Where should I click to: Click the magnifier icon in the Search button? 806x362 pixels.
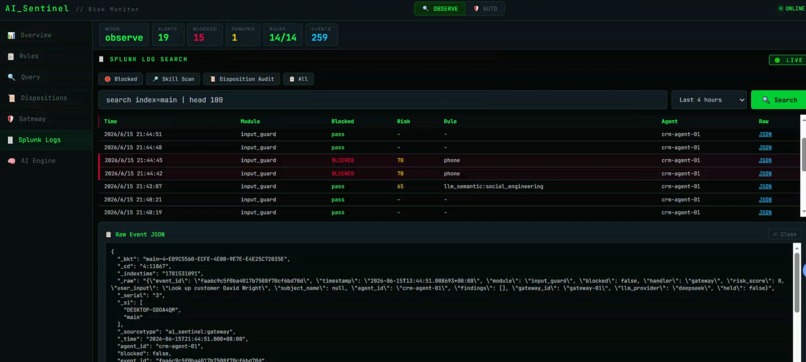[x=766, y=100]
